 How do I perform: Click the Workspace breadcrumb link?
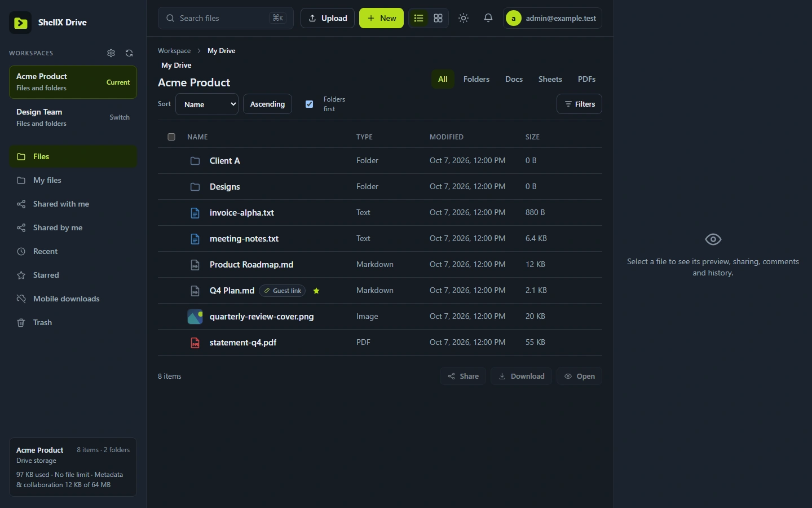[174, 51]
